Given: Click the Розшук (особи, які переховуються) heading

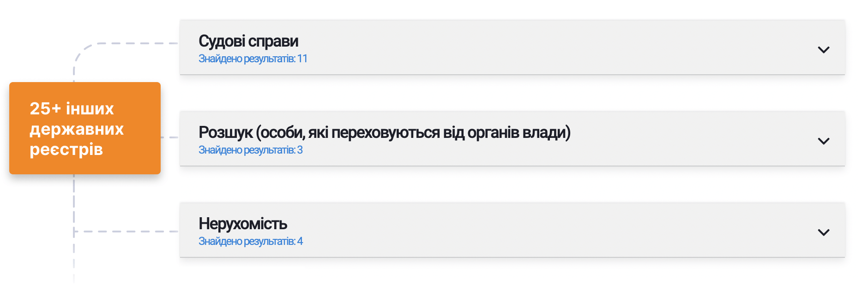Looking at the screenshot, I should (384, 132).
